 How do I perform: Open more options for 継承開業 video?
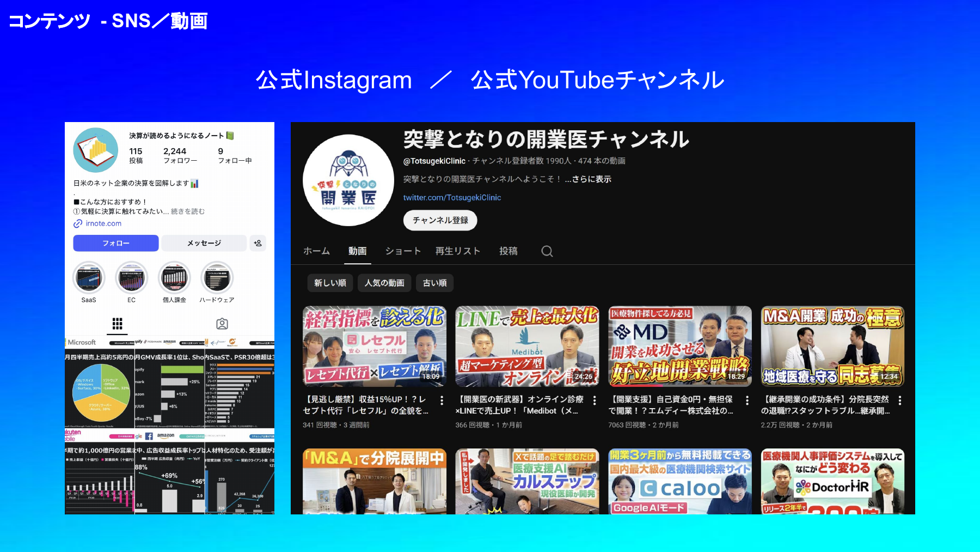[900, 401]
